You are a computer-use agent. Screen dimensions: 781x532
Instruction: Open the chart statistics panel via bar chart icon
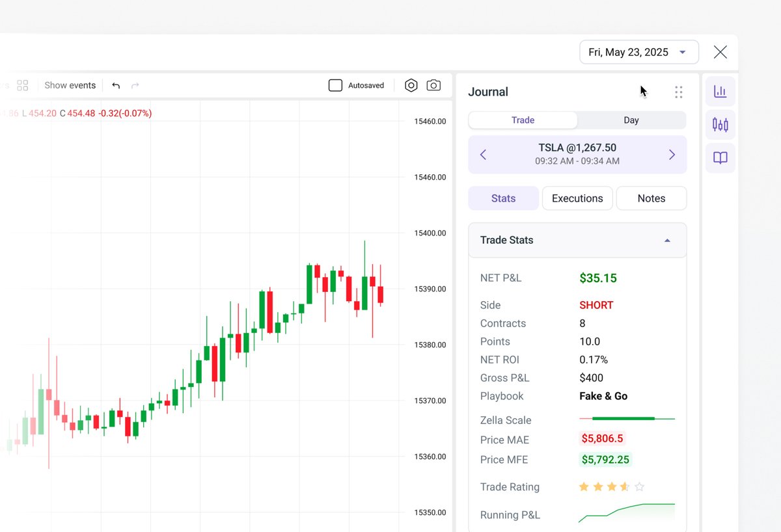[720, 91]
